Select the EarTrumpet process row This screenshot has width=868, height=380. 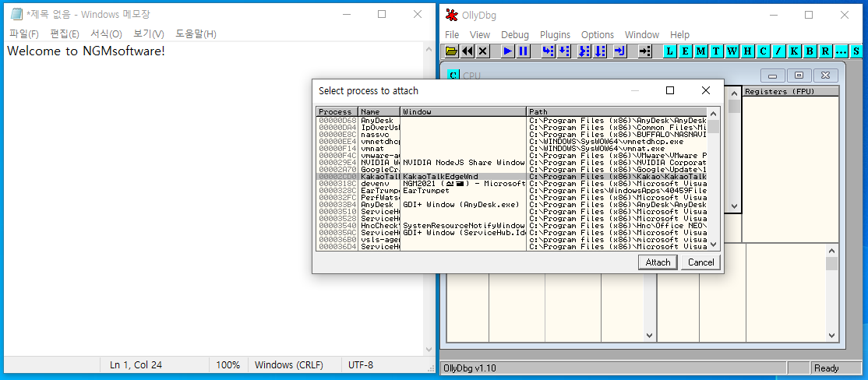512,190
